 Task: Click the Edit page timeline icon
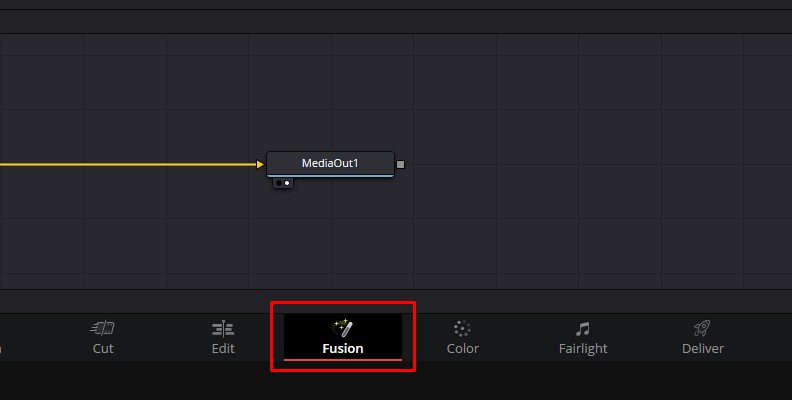(223, 328)
